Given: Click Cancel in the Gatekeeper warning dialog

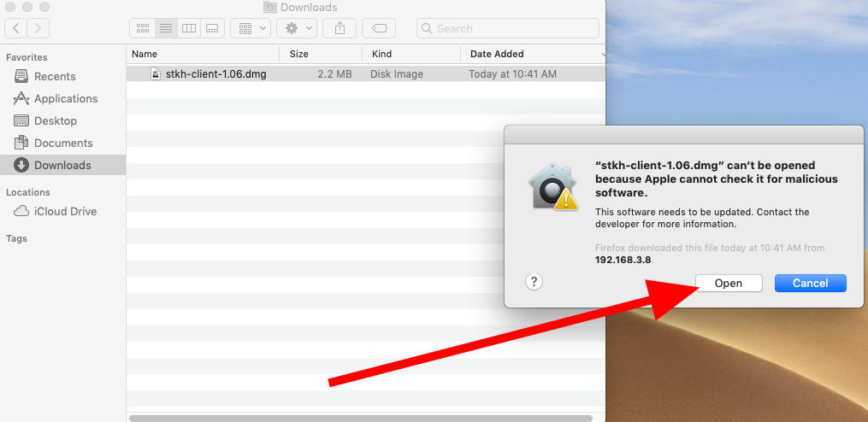Looking at the screenshot, I should 811,283.
